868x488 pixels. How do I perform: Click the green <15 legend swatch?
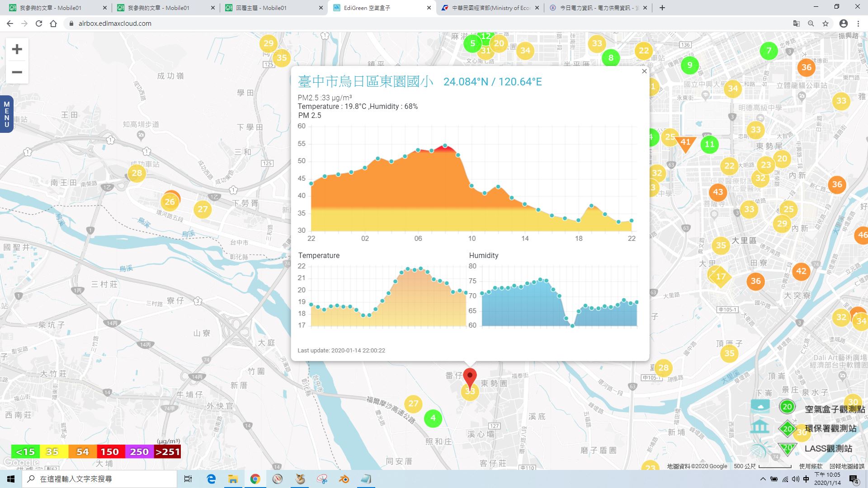pos(25,451)
